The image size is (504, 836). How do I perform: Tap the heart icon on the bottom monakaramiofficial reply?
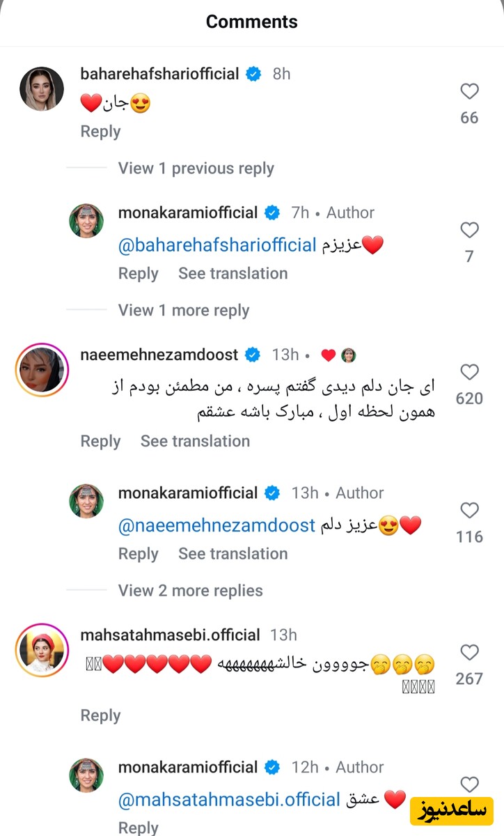tap(469, 784)
